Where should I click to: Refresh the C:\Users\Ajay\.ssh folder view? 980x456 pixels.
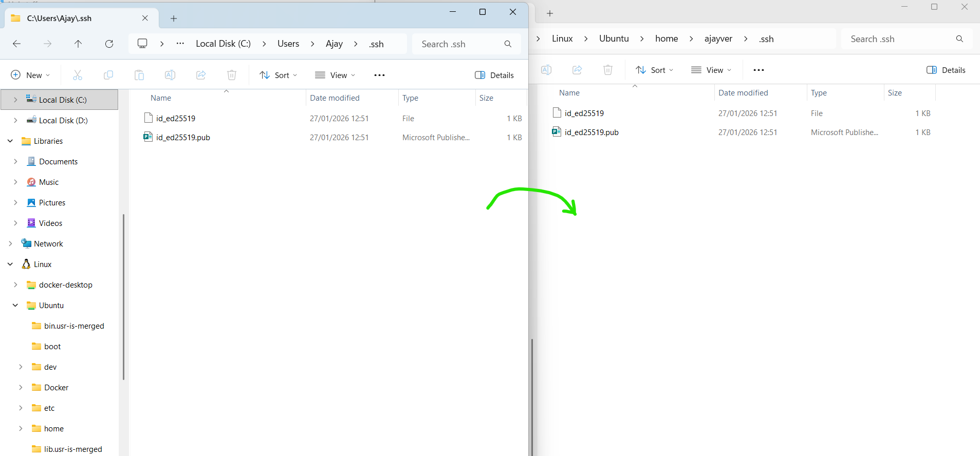[109, 44]
